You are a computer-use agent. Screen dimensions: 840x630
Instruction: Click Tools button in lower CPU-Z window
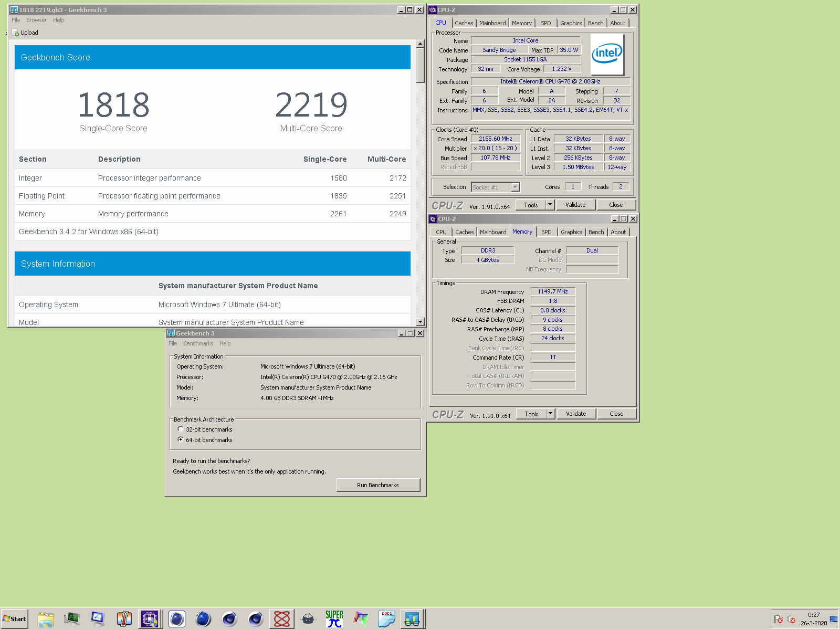tap(532, 414)
